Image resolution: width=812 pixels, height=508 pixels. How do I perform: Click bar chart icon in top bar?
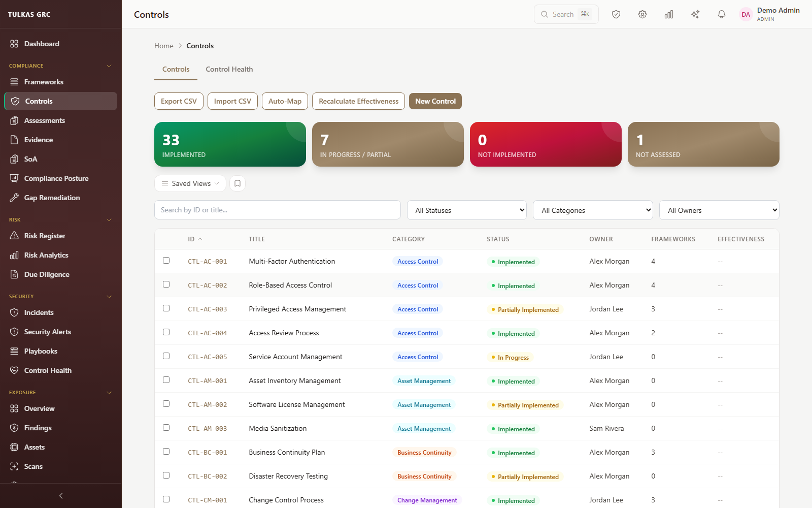669,14
